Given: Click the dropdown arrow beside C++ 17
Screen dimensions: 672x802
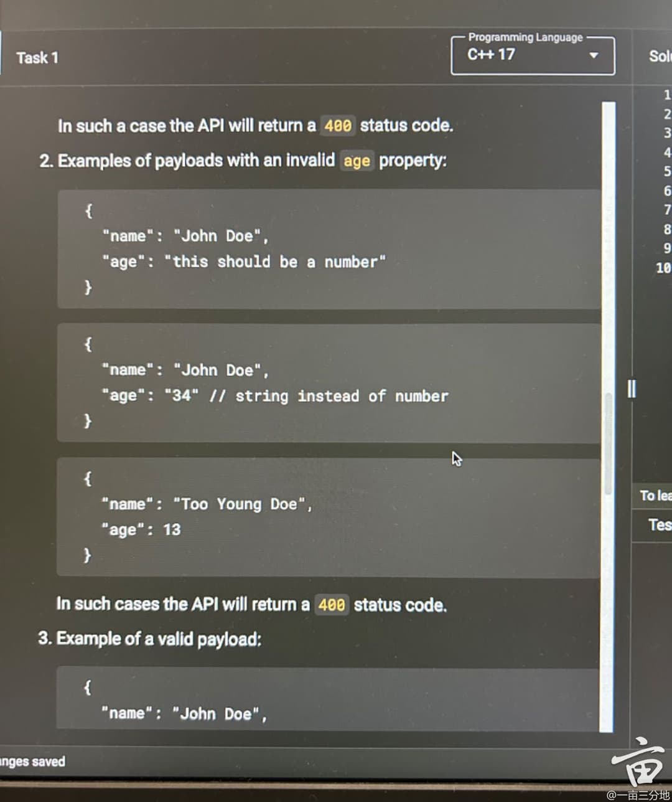Looking at the screenshot, I should click(594, 55).
